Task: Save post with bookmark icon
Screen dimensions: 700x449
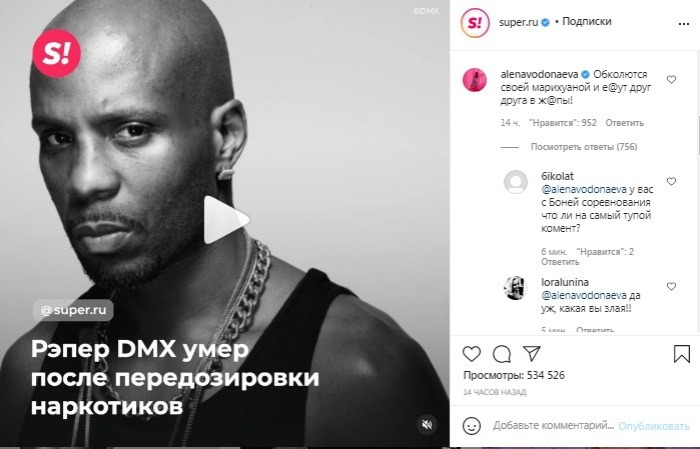Action: pos(682,354)
